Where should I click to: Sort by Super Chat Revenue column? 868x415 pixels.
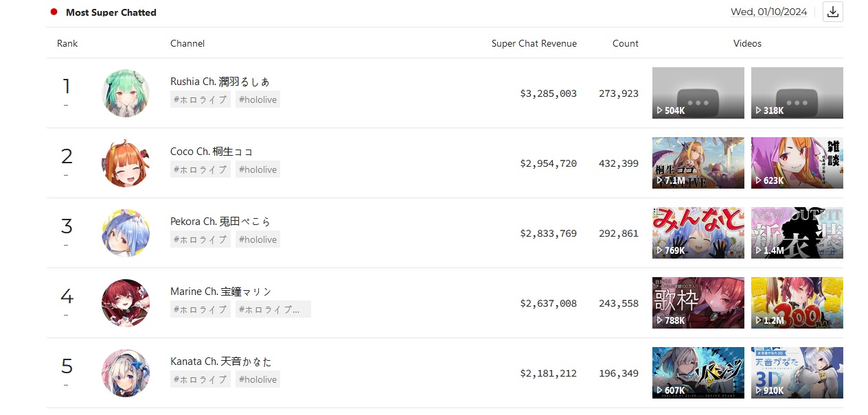pos(534,43)
